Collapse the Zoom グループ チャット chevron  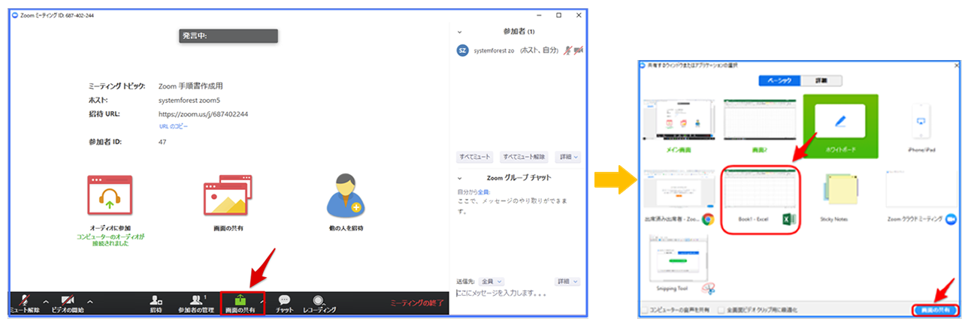(459, 178)
